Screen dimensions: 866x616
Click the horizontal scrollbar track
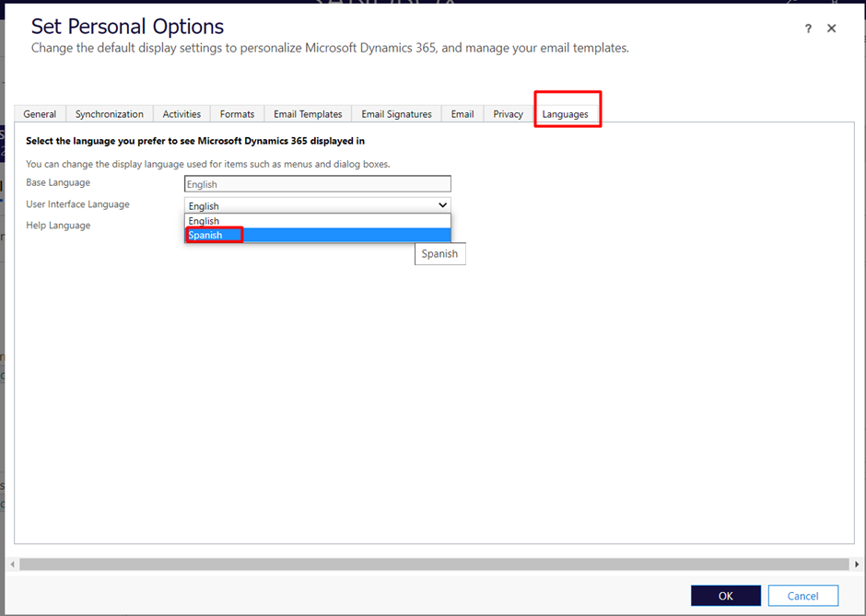[x=434, y=564]
